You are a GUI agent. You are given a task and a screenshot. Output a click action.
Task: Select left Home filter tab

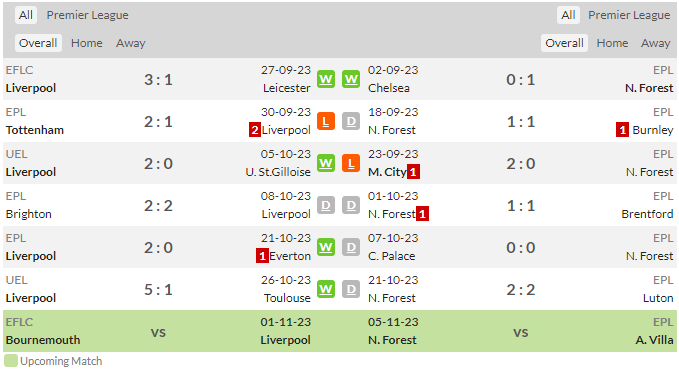[87, 43]
